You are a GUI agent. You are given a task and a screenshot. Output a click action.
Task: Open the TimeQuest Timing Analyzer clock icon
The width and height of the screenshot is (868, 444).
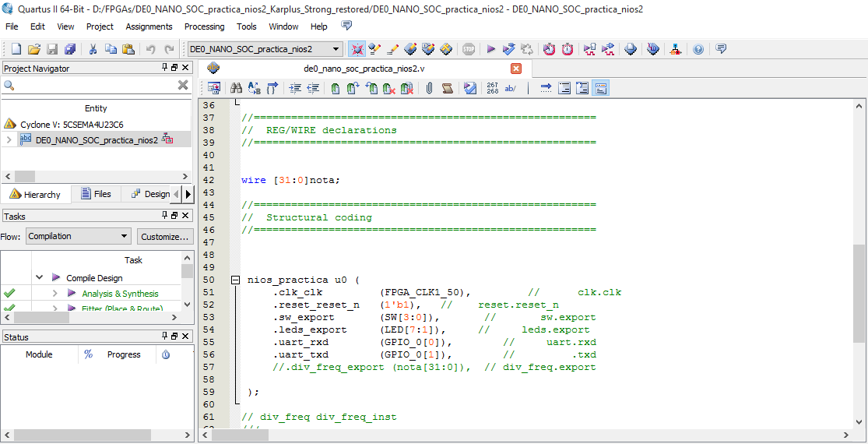[568, 49]
